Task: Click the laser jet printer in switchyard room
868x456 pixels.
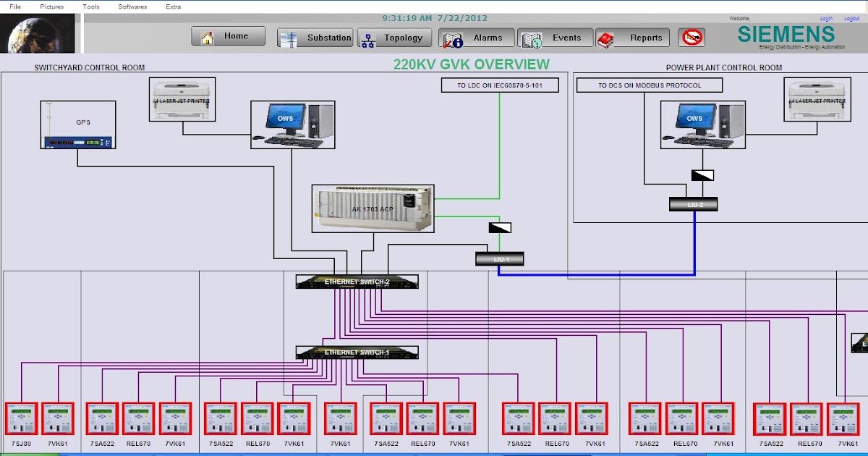Action: tap(181, 98)
